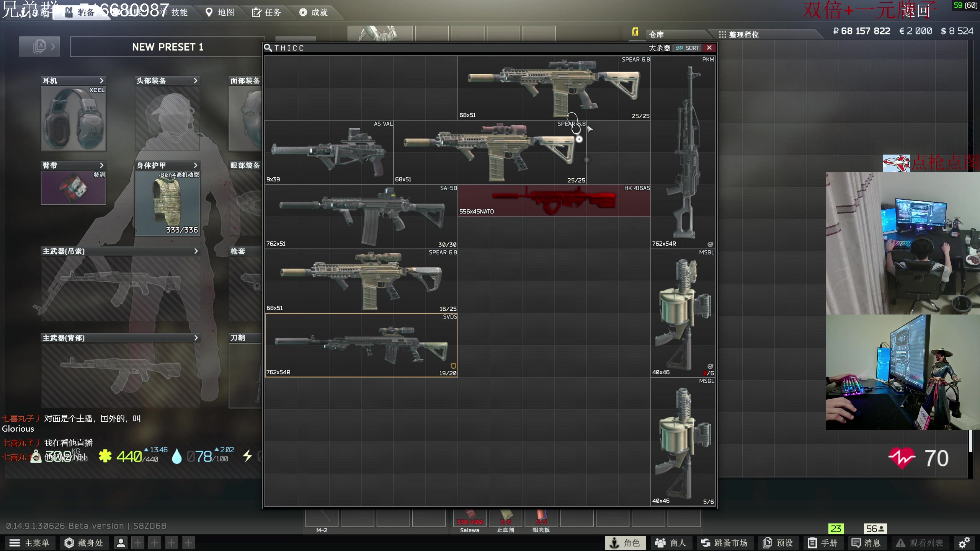Open the settings gear
This screenshot has height=551, width=980.
pos(964,543)
